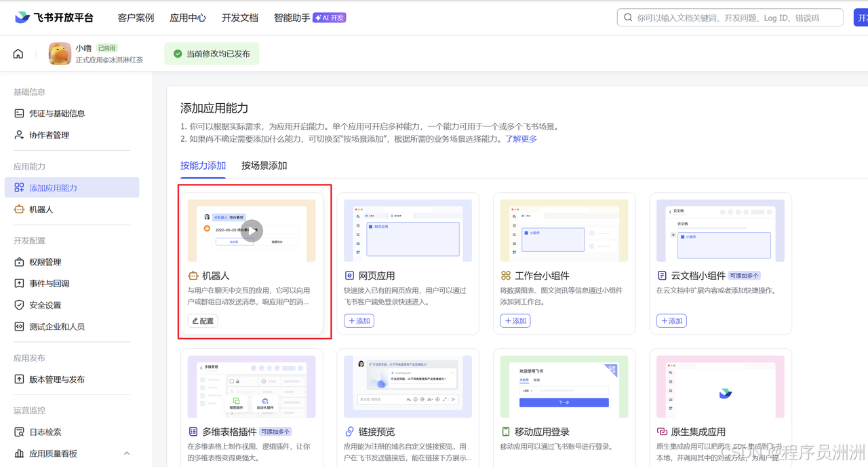Image resolution: width=868 pixels, height=467 pixels.
Task: Open the 了解更多 link
Action: tap(521, 139)
